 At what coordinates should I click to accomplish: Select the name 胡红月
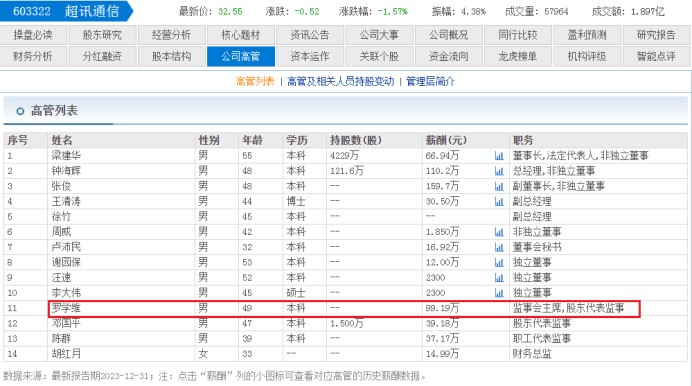(66, 354)
